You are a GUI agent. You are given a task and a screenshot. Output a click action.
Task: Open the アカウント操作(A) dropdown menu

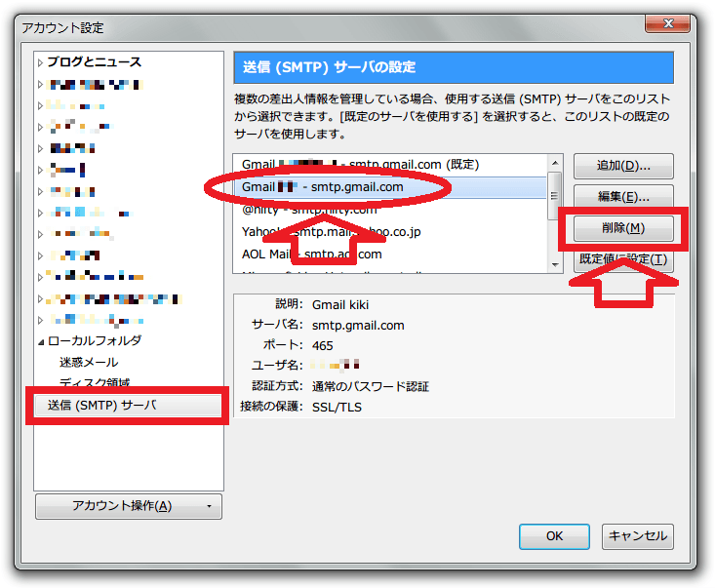tap(129, 506)
